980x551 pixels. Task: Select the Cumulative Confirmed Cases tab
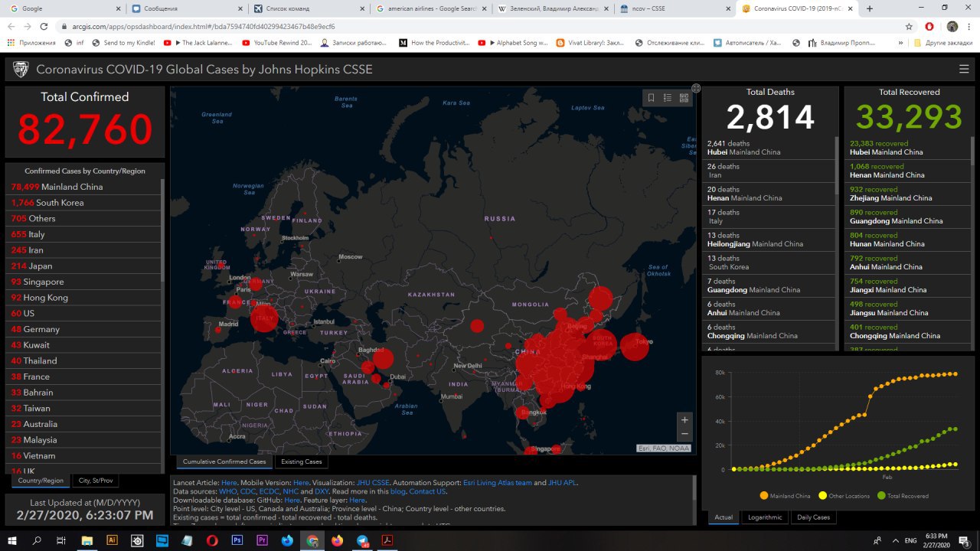(x=224, y=461)
